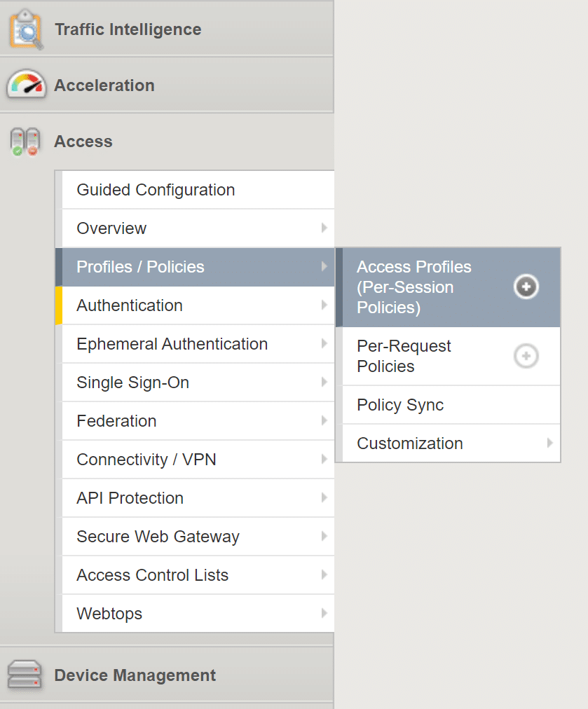The height and width of the screenshot is (709, 588).
Task: Expand the Federation submenu arrow
Action: pos(324,420)
